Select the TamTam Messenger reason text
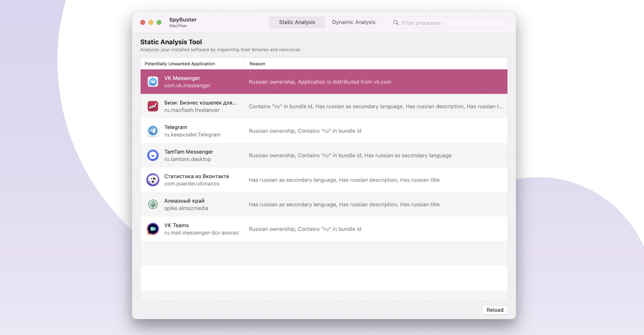This screenshot has height=335, width=644. 350,155
